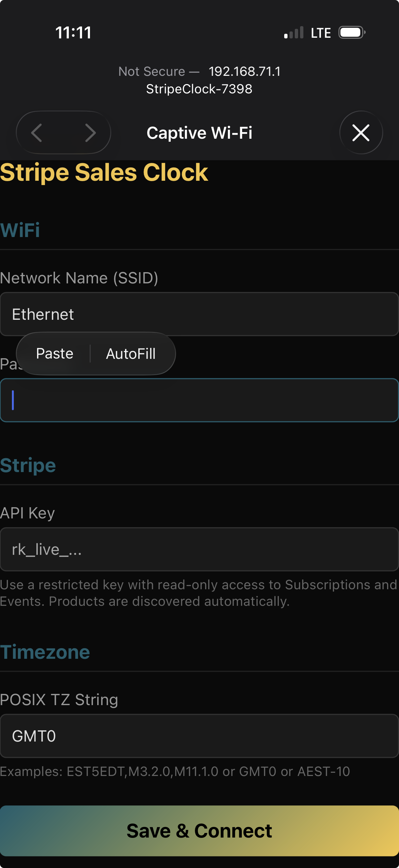Screen dimensions: 399x868
Task: Tap the Captive Wi-Fi title
Action: coord(200,132)
